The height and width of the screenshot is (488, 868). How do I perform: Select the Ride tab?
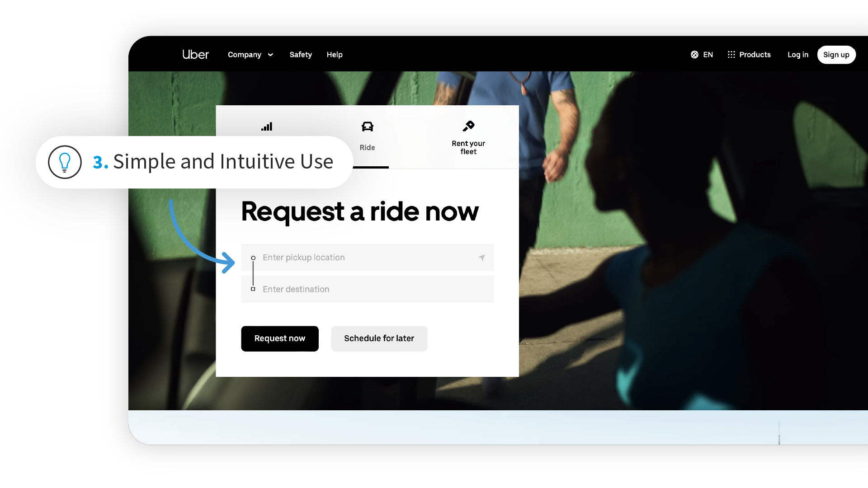(x=367, y=136)
